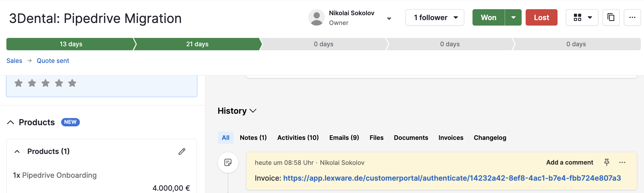Mark the deal as Lost
This screenshot has width=644, height=193.
541,18
